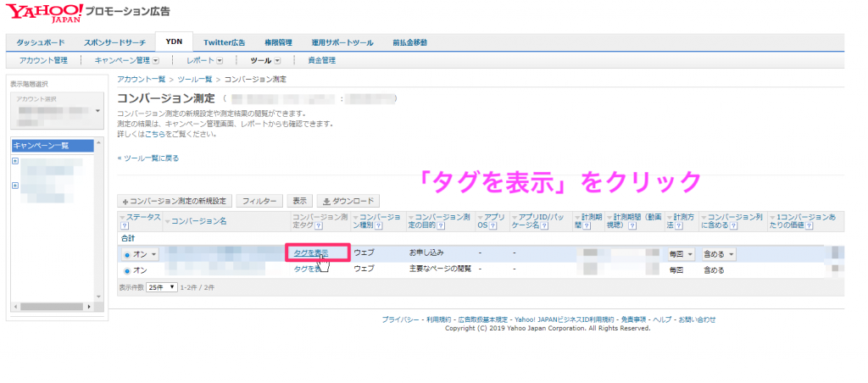Click « ツール一覧に戻る link
The width and height of the screenshot is (868, 383).
[x=147, y=158]
